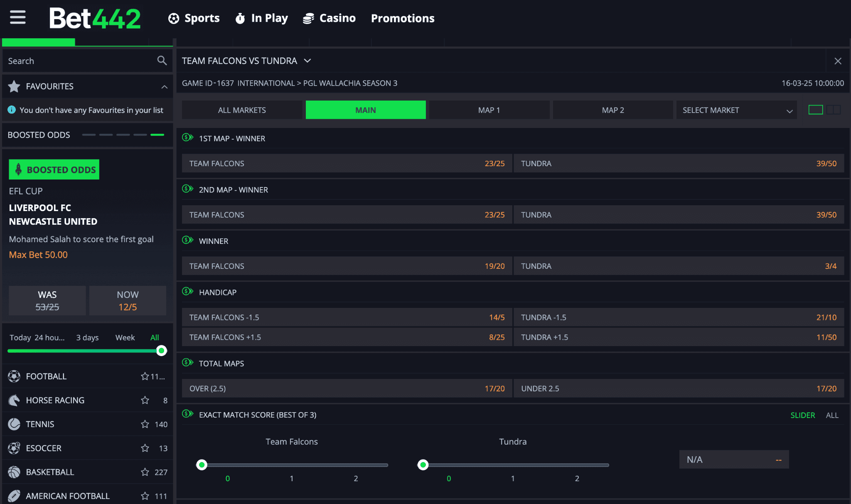Click the Basketball icon

(x=14, y=472)
